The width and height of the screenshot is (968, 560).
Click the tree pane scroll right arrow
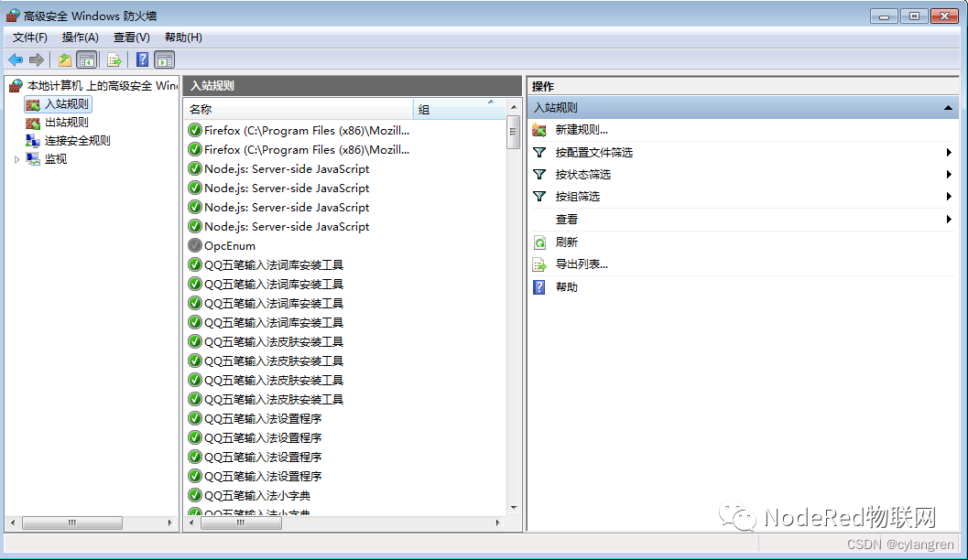(x=169, y=523)
